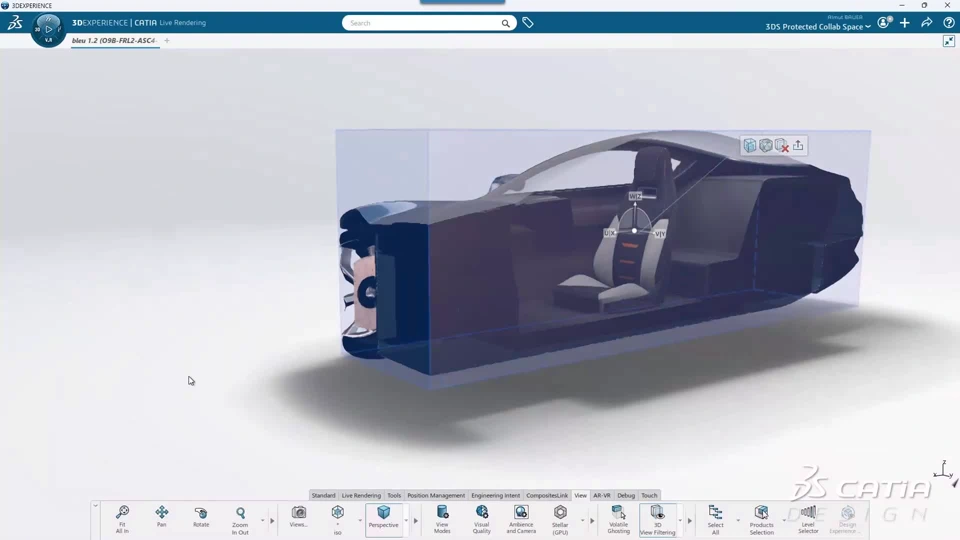Click the Select All command
960x540 pixels.
pos(715,520)
